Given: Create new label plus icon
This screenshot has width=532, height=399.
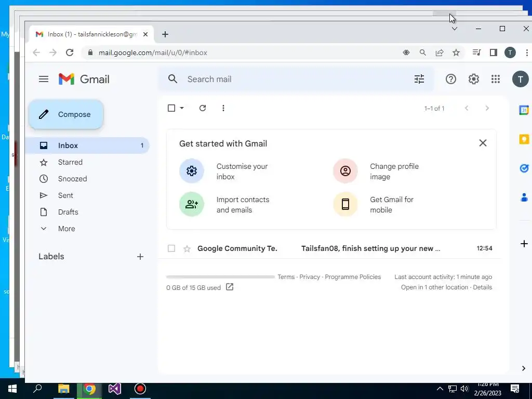Looking at the screenshot, I should [x=140, y=257].
